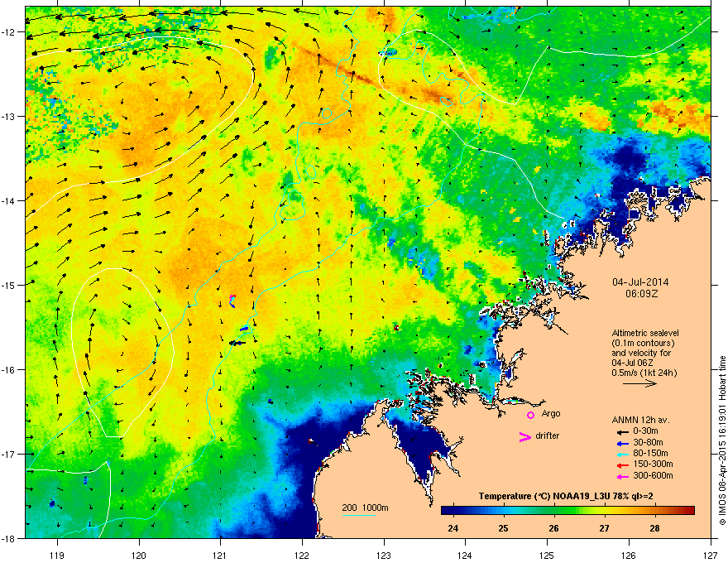This screenshot has width=728, height=563.
Task: Click the '28' color bar tick label
Action: [x=654, y=528]
